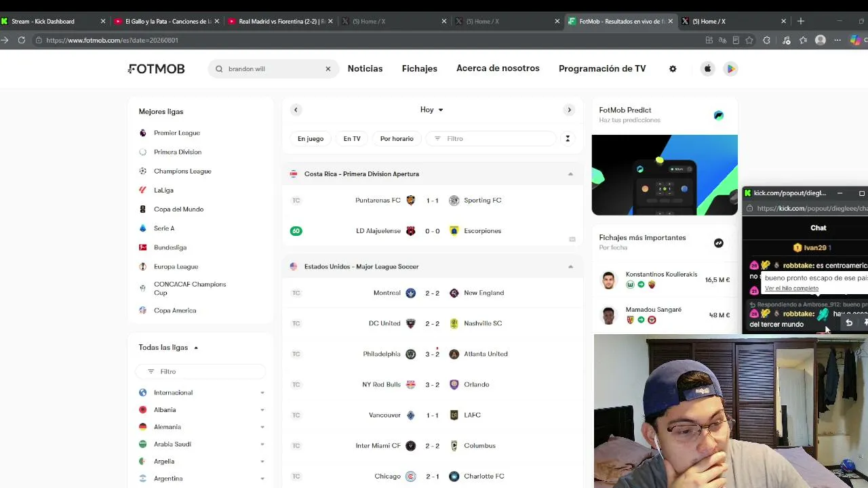Select Bundesliga league
This screenshot has height=488, width=868.
point(170,247)
